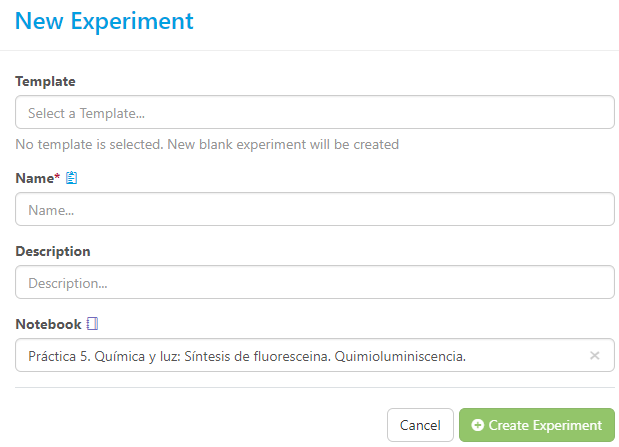619x447 pixels.
Task: Click the Template field label
Action: tap(45, 81)
